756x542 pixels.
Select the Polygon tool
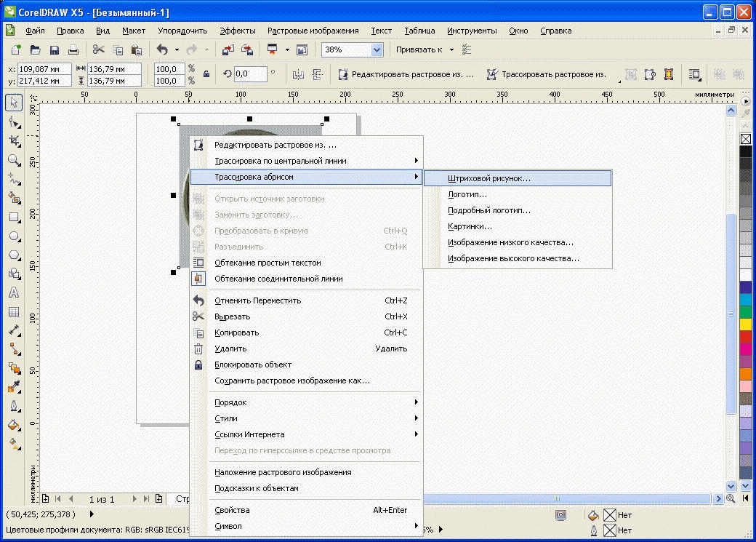click(x=14, y=255)
